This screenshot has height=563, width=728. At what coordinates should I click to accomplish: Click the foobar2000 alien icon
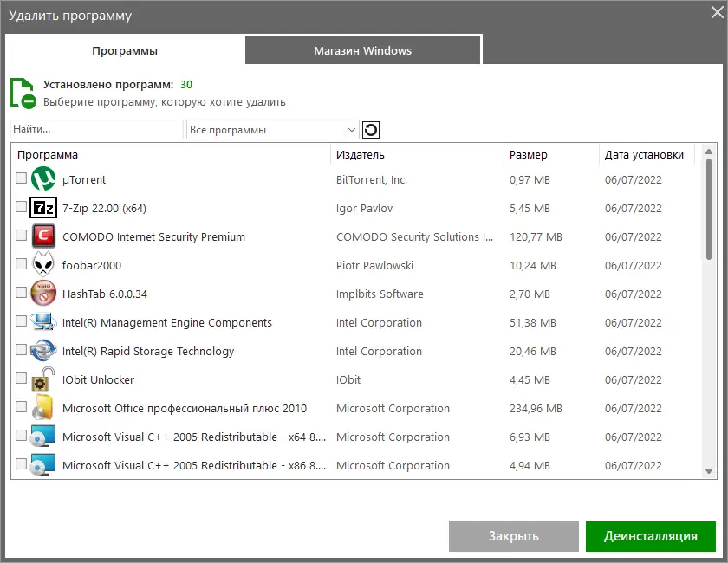pos(43,265)
